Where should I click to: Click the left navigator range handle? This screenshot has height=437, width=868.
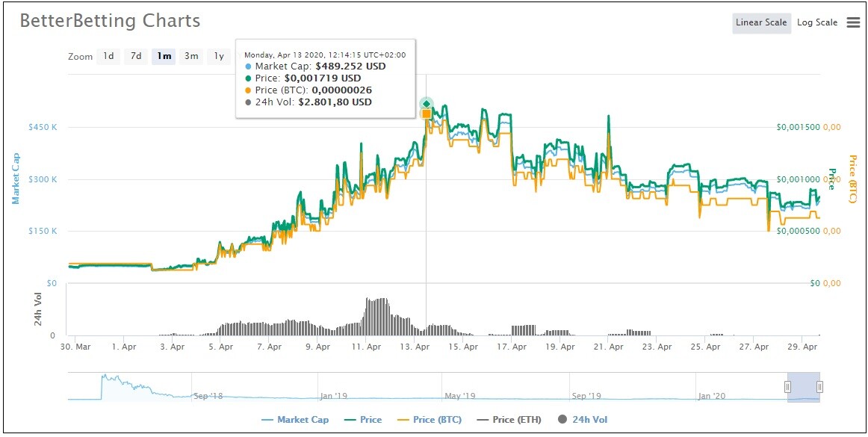pyautogui.click(x=788, y=387)
